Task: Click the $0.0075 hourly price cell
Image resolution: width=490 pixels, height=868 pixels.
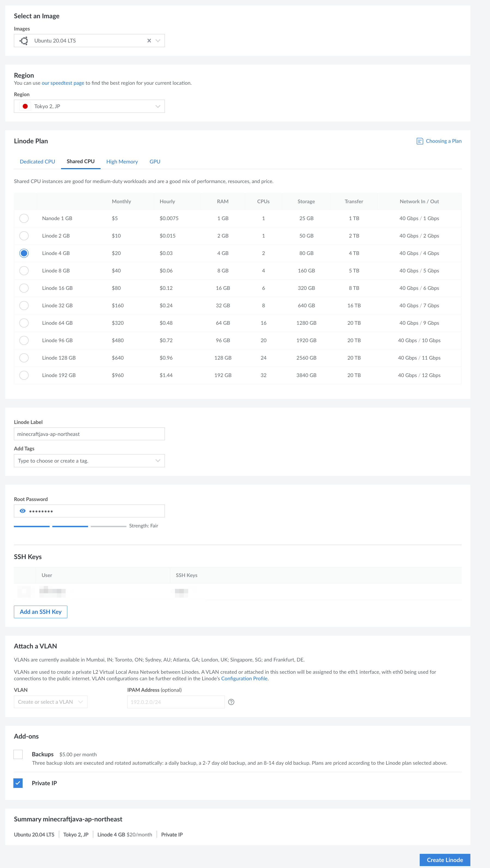Action: (169, 218)
